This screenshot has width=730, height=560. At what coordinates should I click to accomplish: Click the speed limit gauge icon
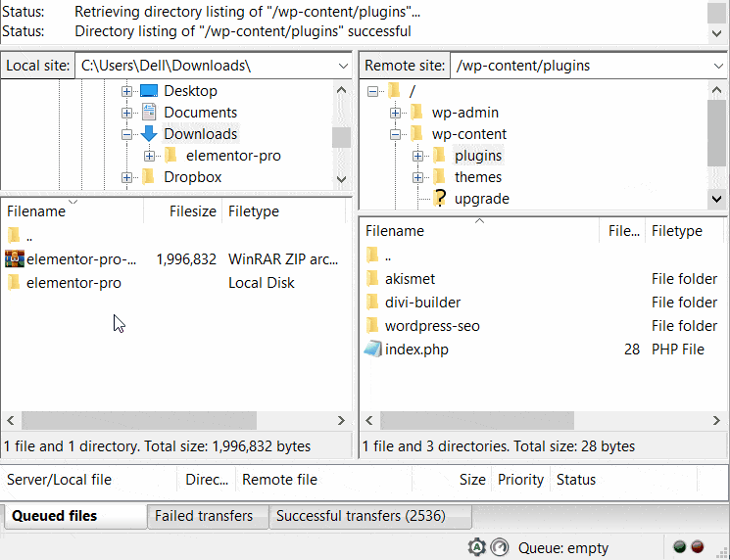500,547
